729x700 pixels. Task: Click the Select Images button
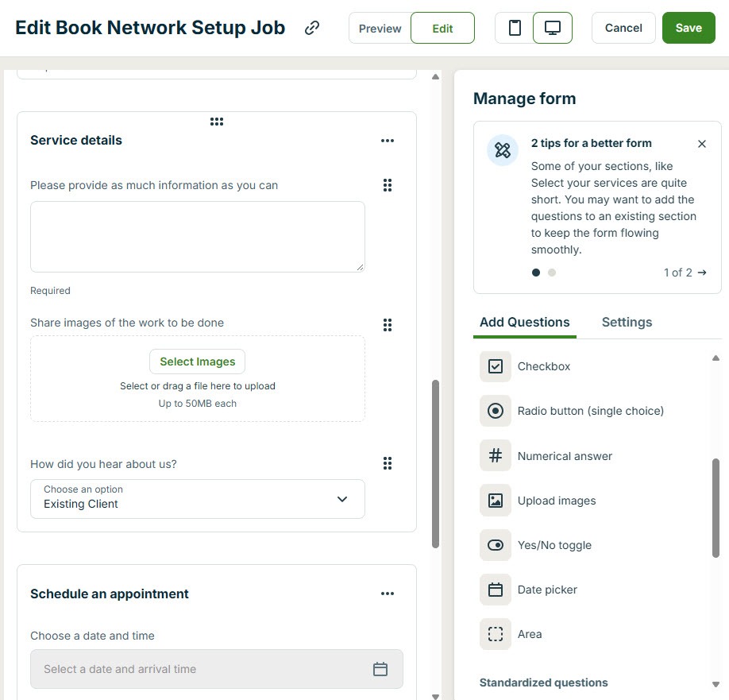click(198, 362)
